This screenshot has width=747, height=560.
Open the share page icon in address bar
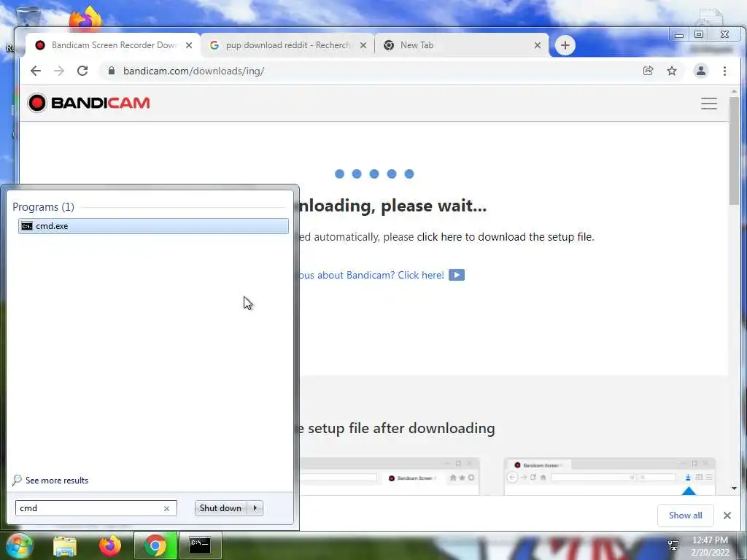click(648, 71)
